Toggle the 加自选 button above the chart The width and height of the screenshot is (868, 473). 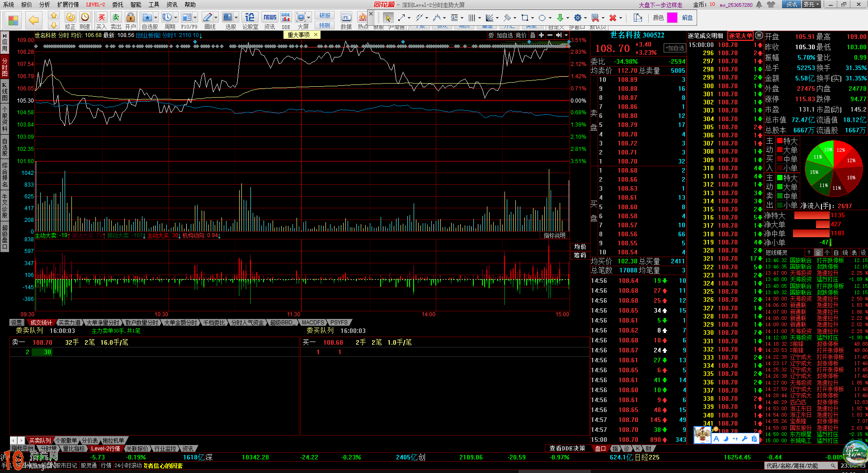(x=505, y=35)
